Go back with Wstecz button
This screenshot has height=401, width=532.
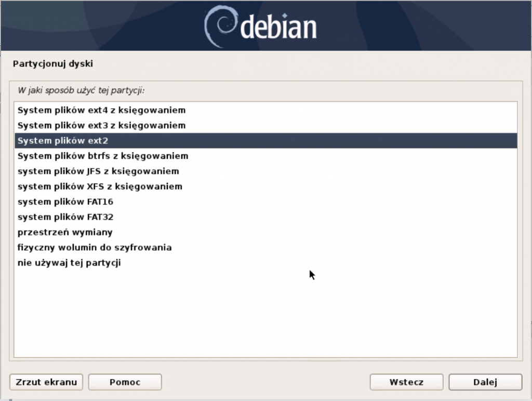[x=406, y=382]
